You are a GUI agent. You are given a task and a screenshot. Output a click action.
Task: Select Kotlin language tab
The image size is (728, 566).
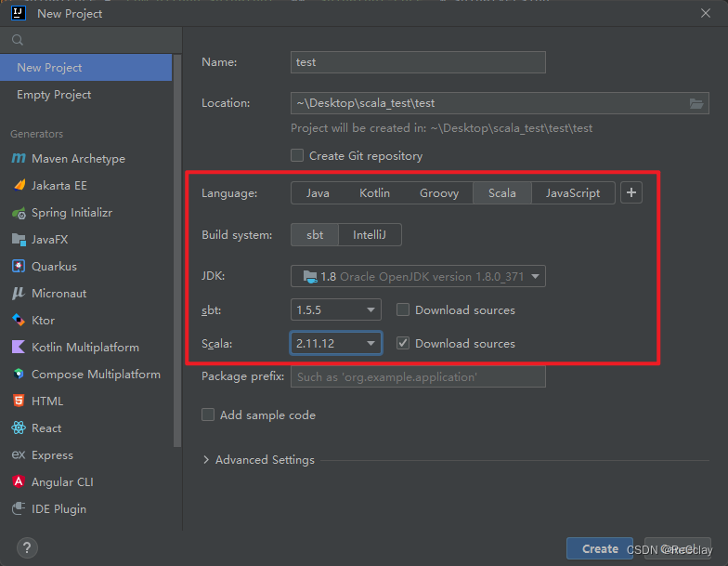tap(374, 193)
